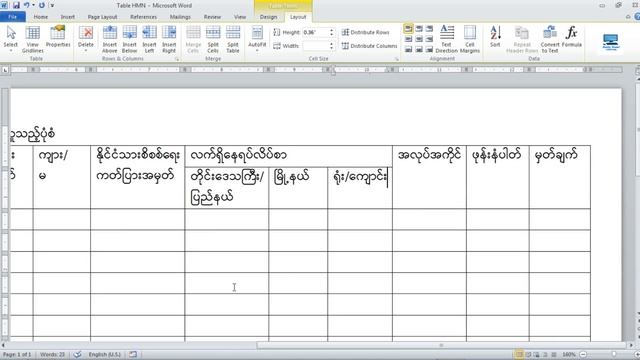This screenshot has width=640, height=360.
Task: Select Align Bottom Center alignment
Action: click(419, 50)
